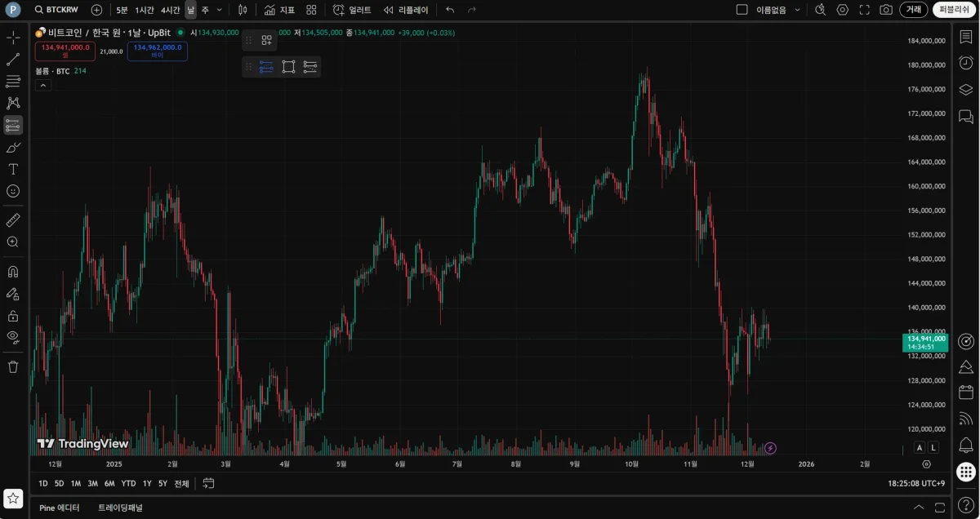Viewport: 980px width, 519px height.
Task: Select the patterns drawing tool
Action: click(x=13, y=103)
